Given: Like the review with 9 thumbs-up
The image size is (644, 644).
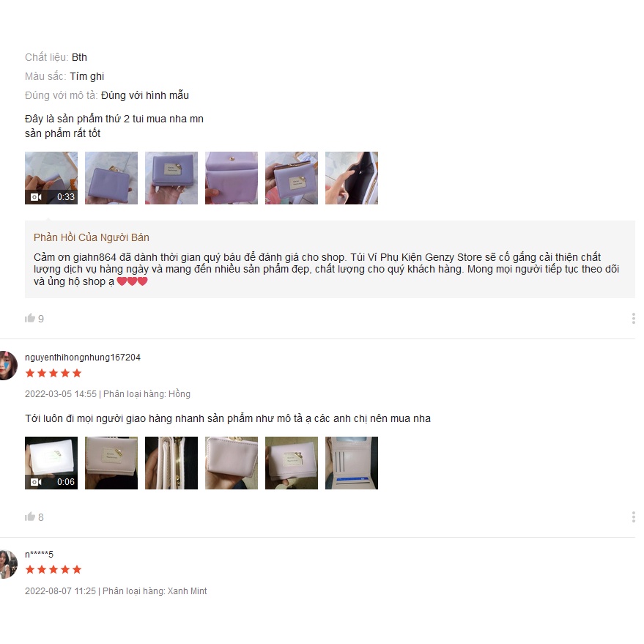Looking at the screenshot, I should click(30, 318).
